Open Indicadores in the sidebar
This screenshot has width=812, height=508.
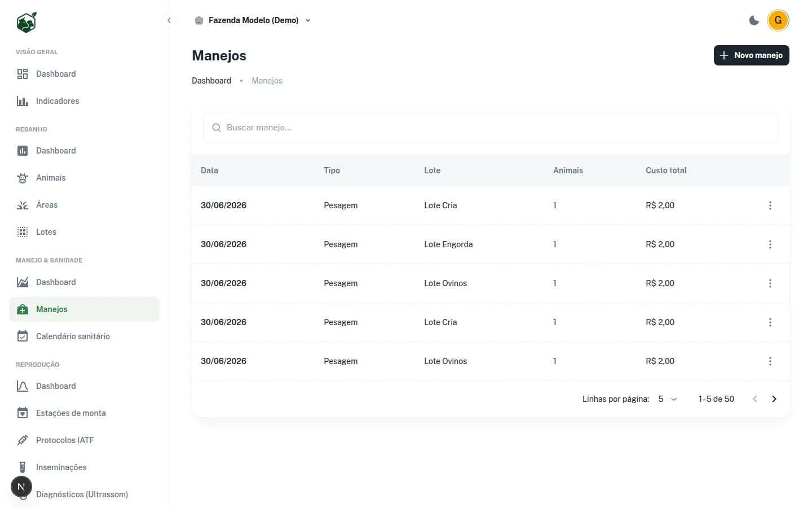85,101
